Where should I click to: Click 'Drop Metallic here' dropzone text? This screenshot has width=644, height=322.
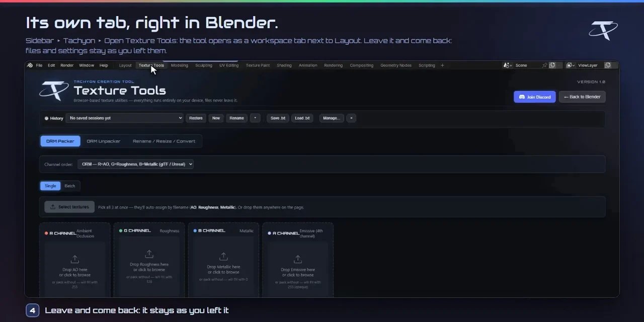point(223,267)
